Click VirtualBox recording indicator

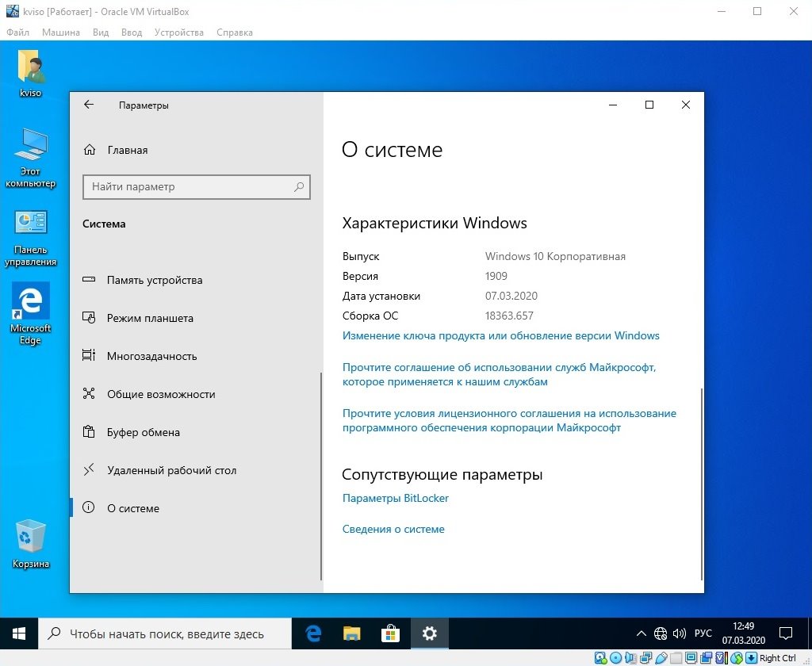[706, 658]
